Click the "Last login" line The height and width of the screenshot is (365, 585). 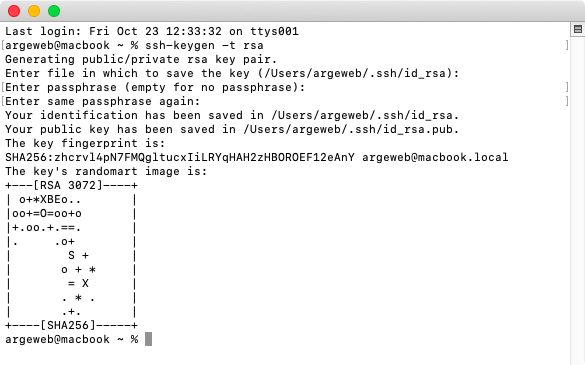pyautogui.click(x=152, y=31)
